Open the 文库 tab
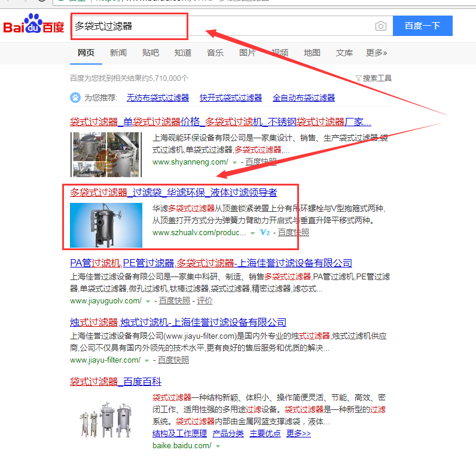Image resolution: width=476 pixels, height=459 pixels. click(x=344, y=53)
